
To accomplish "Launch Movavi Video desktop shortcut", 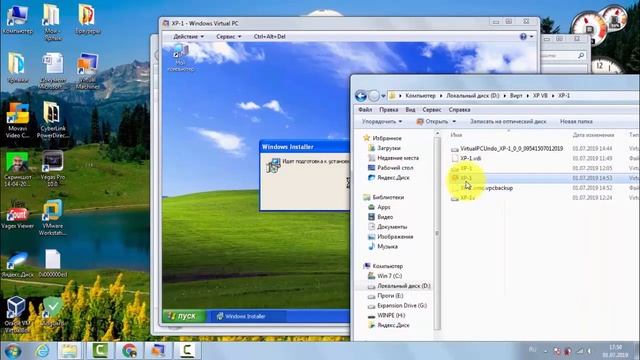I will pyautogui.click(x=17, y=120).
